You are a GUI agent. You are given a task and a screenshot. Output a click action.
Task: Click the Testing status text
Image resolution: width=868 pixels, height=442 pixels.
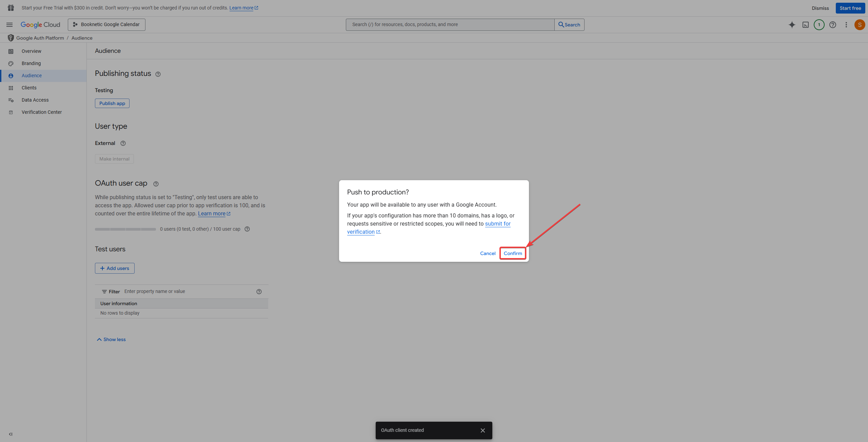(104, 90)
